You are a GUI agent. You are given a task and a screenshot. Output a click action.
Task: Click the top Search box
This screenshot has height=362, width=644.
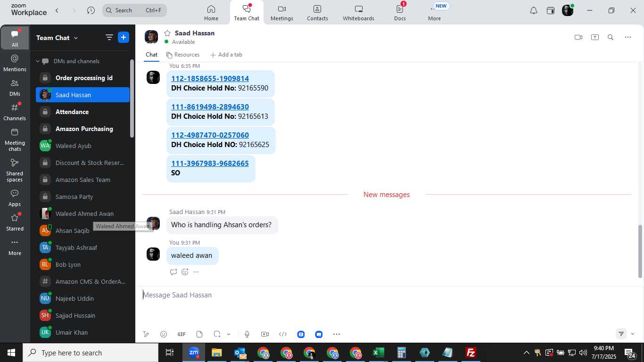click(134, 10)
